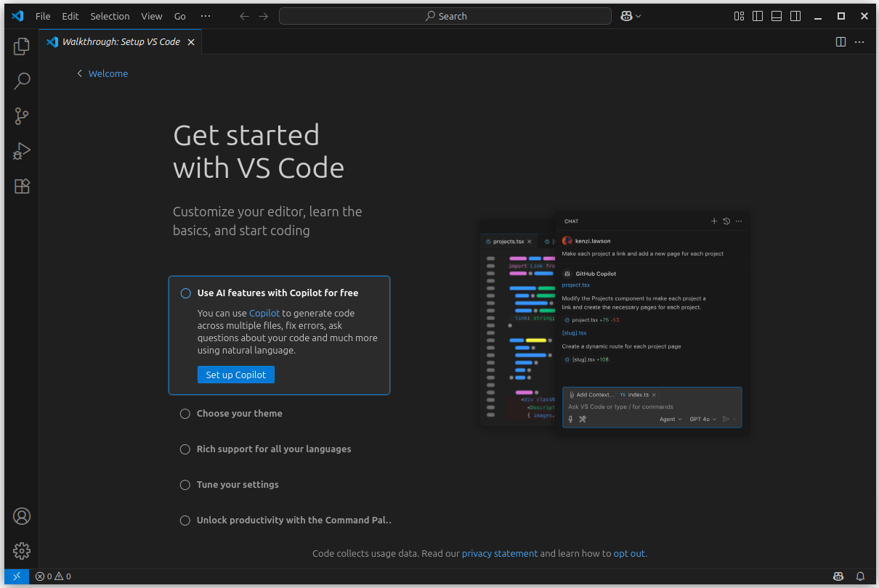Open the privacy statement link
879x588 pixels.
click(500, 553)
